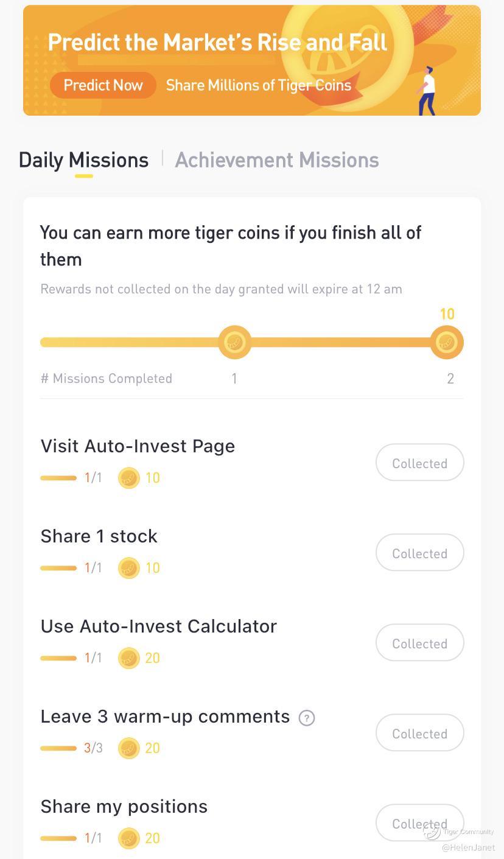Click Collected button for warm-up comments
Image resolution: width=504 pixels, height=859 pixels.
[419, 734]
